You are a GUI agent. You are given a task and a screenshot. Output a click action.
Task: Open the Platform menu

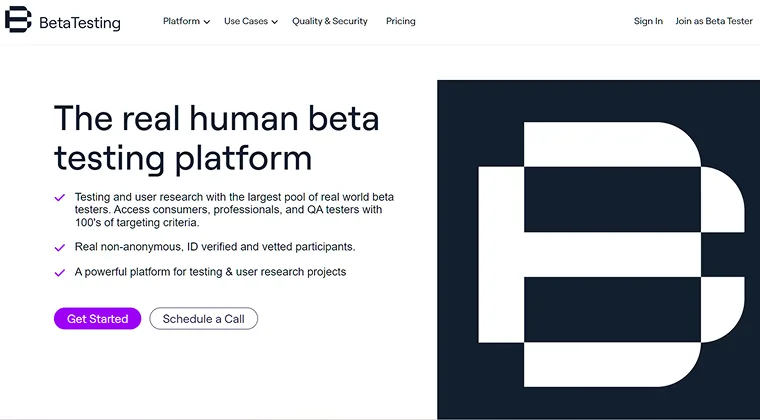[181, 21]
